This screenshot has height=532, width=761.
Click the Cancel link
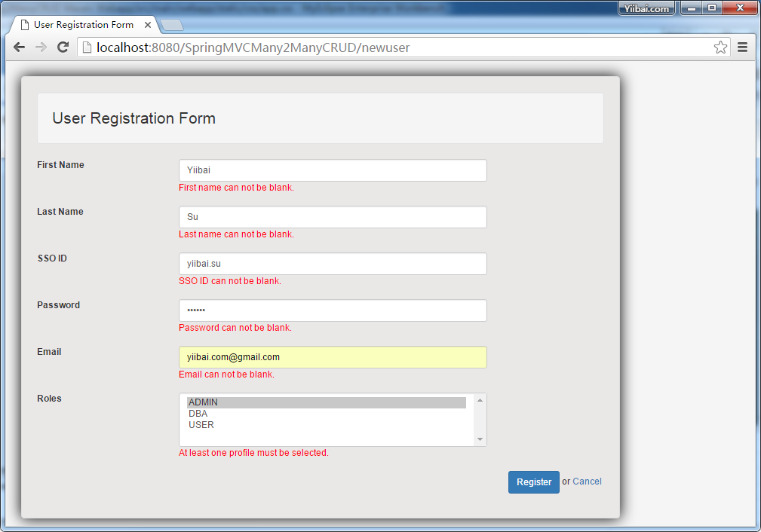(x=587, y=482)
